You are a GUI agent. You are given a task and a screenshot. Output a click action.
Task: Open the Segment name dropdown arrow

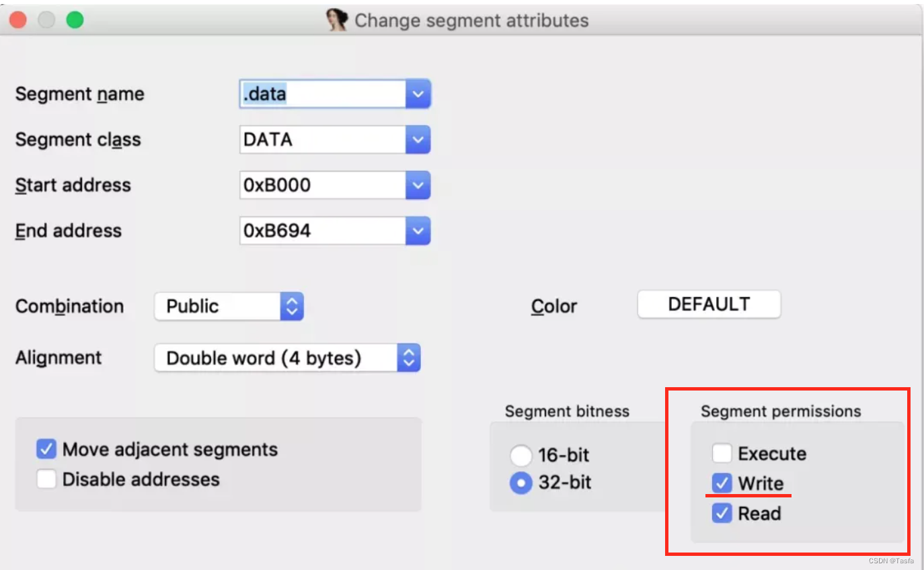pos(418,94)
